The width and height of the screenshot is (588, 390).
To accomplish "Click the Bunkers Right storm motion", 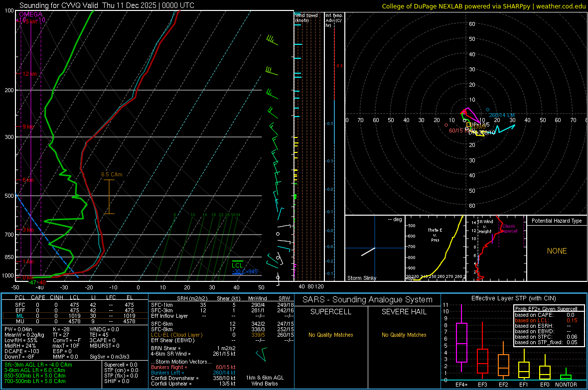I will click(x=193, y=367).
